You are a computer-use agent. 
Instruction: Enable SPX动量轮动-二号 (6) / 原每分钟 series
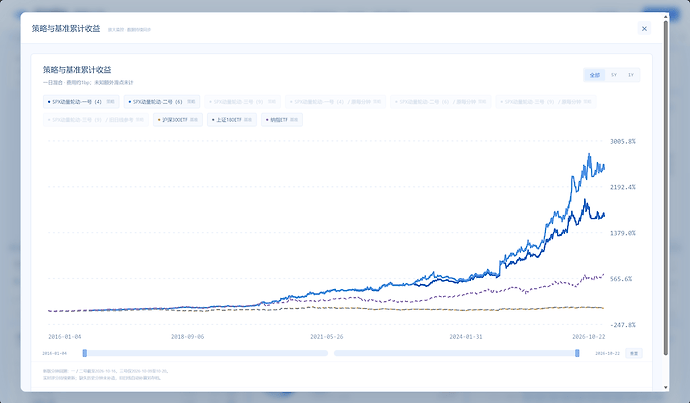(440, 102)
